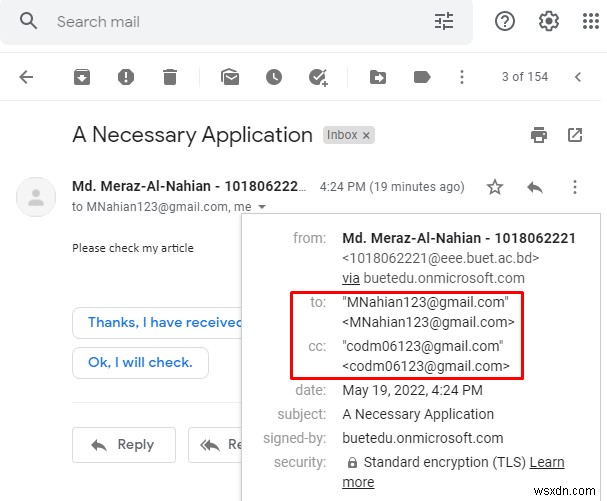The image size is (607, 501).
Task: Select "Ok, I will check." smart reply
Action: click(140, 362)
